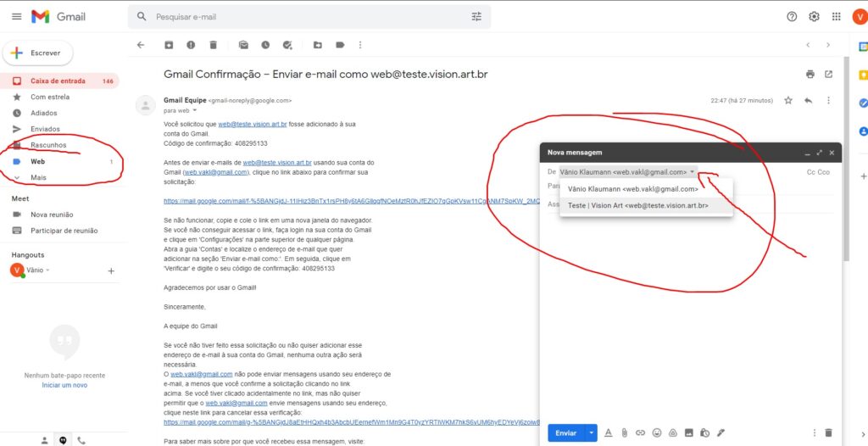Open the Gmail main menu hamburger

click(x=17, y=17)
